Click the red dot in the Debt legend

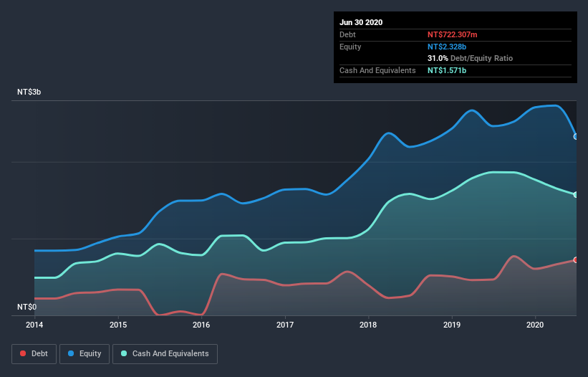point(23,353)
